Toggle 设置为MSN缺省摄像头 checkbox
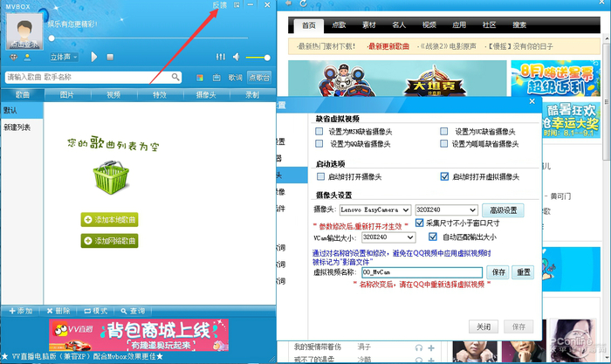The image size is (611, 364). 319,131
